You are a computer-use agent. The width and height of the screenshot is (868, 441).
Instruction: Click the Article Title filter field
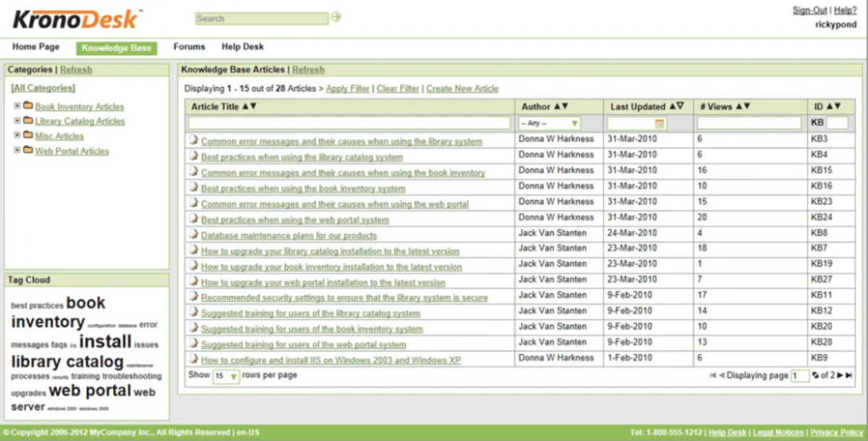[349, 123]
